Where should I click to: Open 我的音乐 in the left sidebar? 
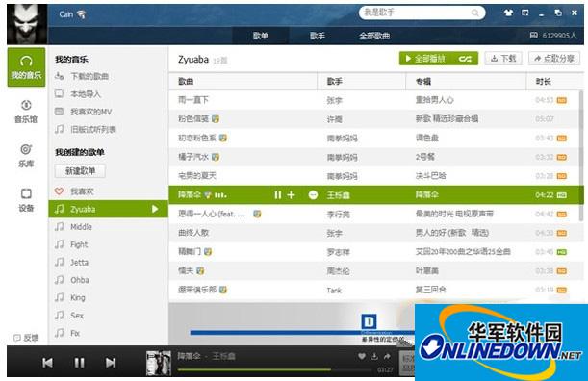[26, 67]
